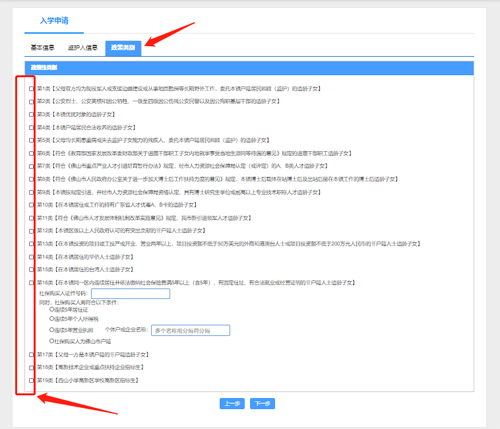Select the highlighted 政策类别 tab
The image size is (500, 429).
click(123, 48)
